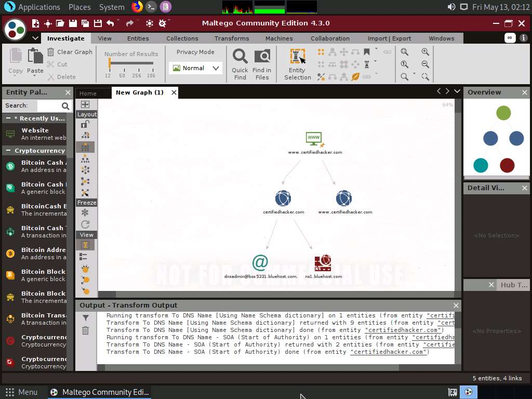Click the Save All icon
The image size is (532, 399).
[x=85, y=23]
